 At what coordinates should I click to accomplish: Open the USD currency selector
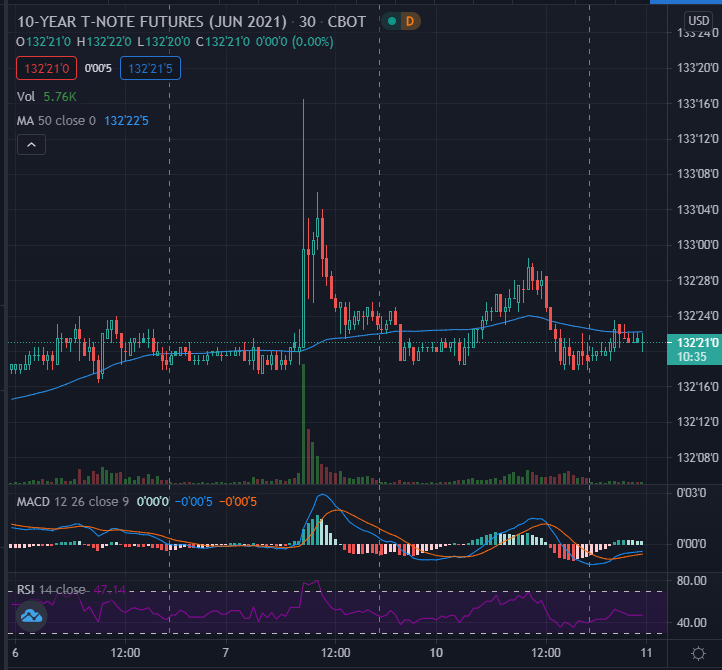699,21
